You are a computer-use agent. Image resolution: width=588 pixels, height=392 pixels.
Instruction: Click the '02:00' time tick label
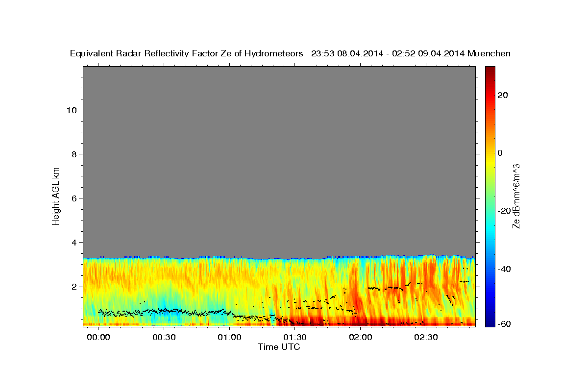pos(361,338)
